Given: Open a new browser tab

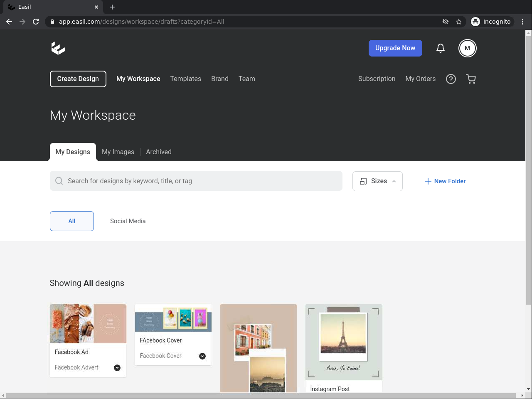Looking at the screenshot, I should [112, 7].
